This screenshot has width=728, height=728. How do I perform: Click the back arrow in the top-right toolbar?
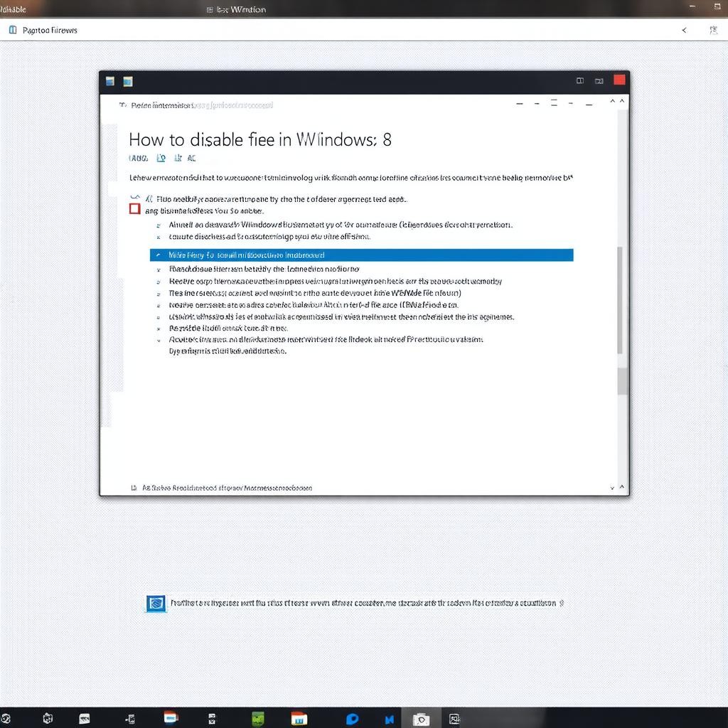[x=684, y=30]
